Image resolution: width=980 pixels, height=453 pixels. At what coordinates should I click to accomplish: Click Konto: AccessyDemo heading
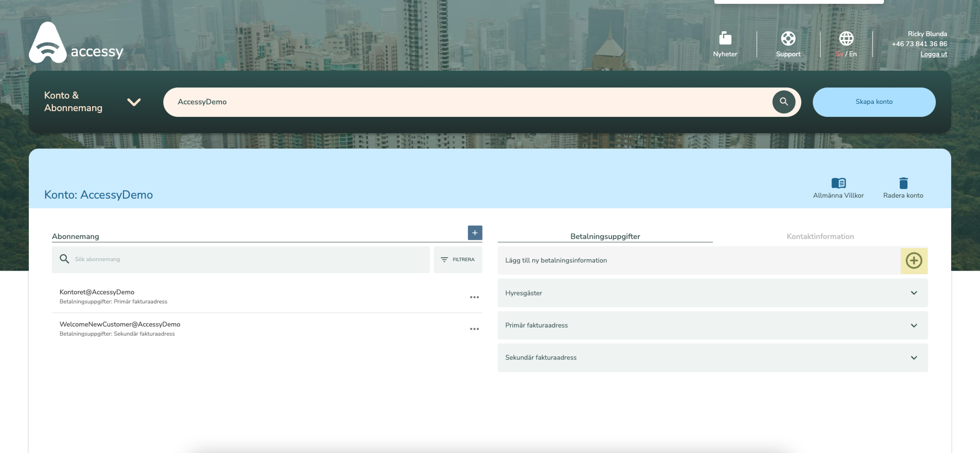click(98, 195)
